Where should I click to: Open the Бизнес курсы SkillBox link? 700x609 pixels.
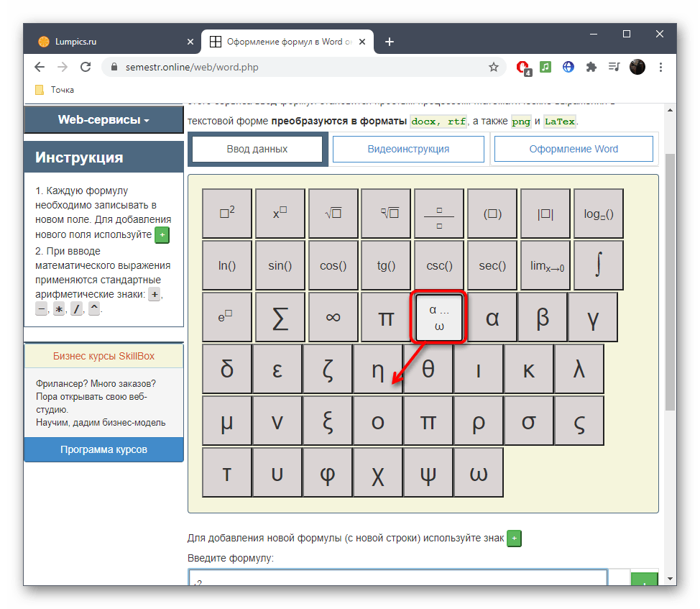pos(103,356)
